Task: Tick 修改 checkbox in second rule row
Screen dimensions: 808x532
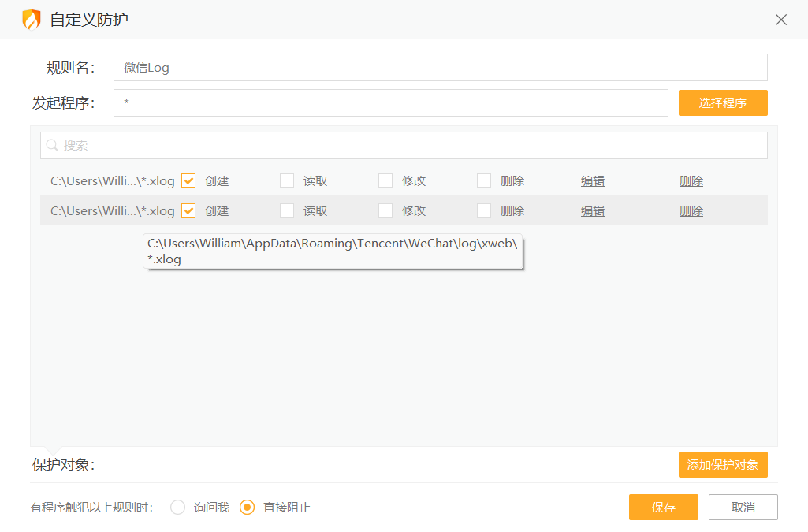Action: point(385,210)
